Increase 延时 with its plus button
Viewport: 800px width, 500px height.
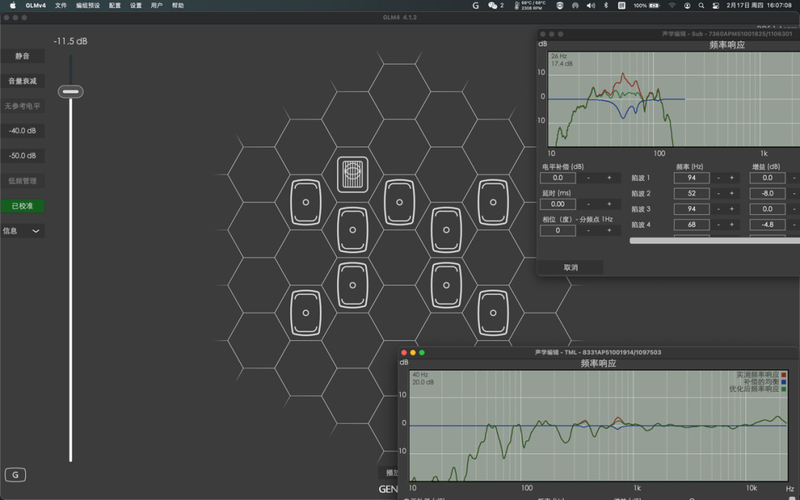[609, 204]
